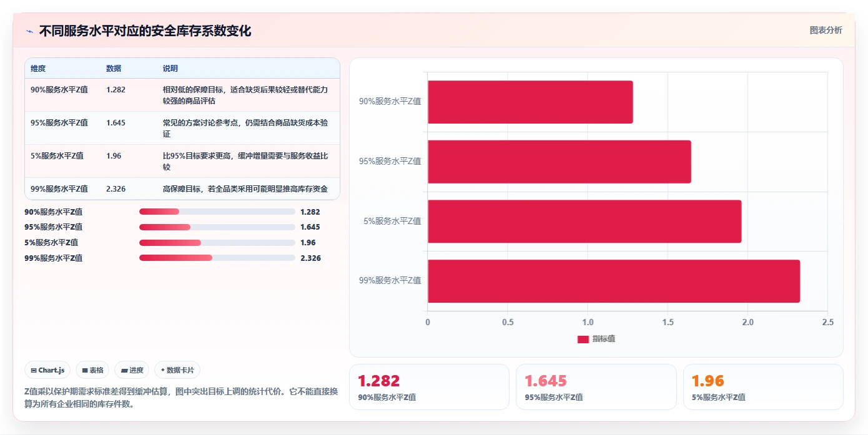
Task: Click the 5%服务水平Z值 chart bar
Action: (x=584, y=222)
